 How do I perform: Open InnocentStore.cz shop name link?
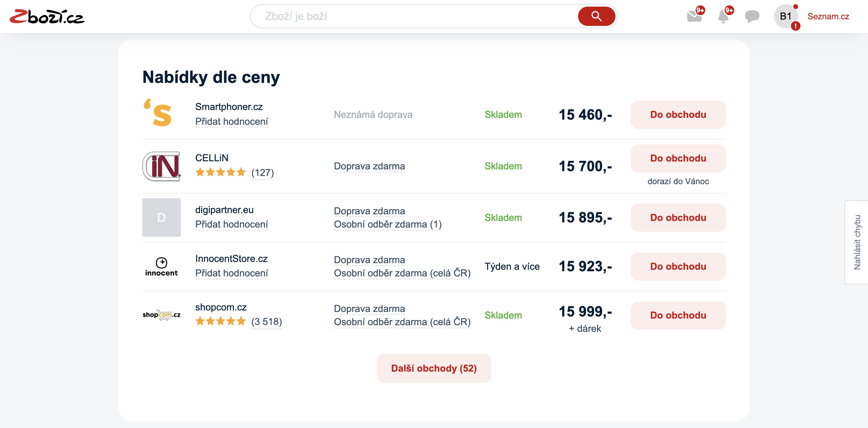point(231,259)
